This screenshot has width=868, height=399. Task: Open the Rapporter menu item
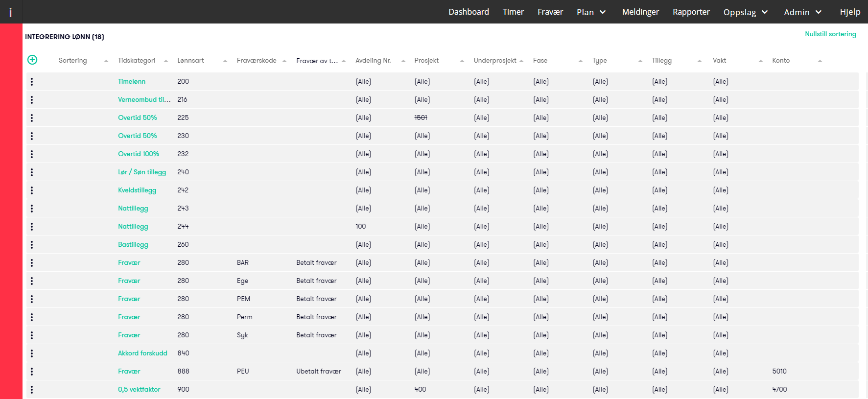pos(691,12)
